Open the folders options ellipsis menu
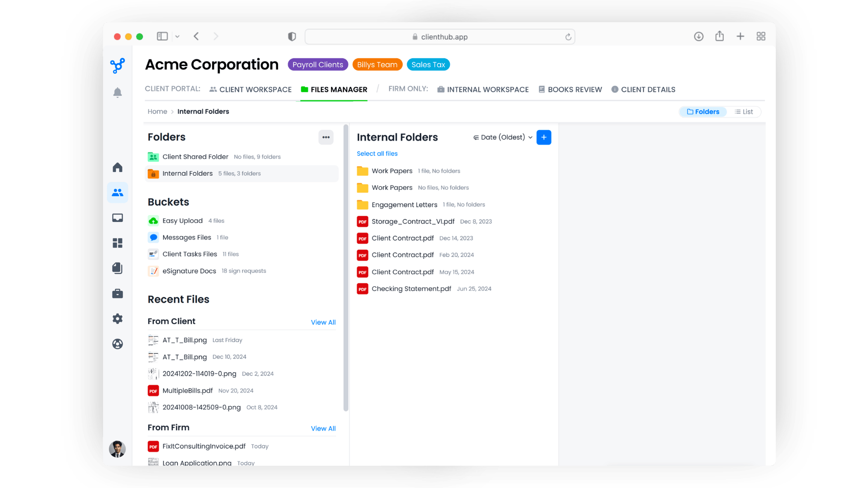This screenshot has width=868, height=488. pos(326,137)
